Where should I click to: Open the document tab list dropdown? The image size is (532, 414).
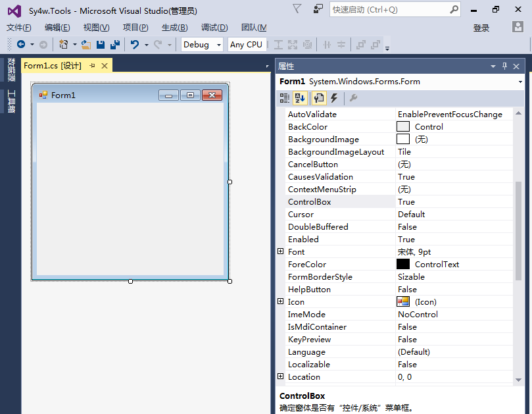tap(268, 66)
